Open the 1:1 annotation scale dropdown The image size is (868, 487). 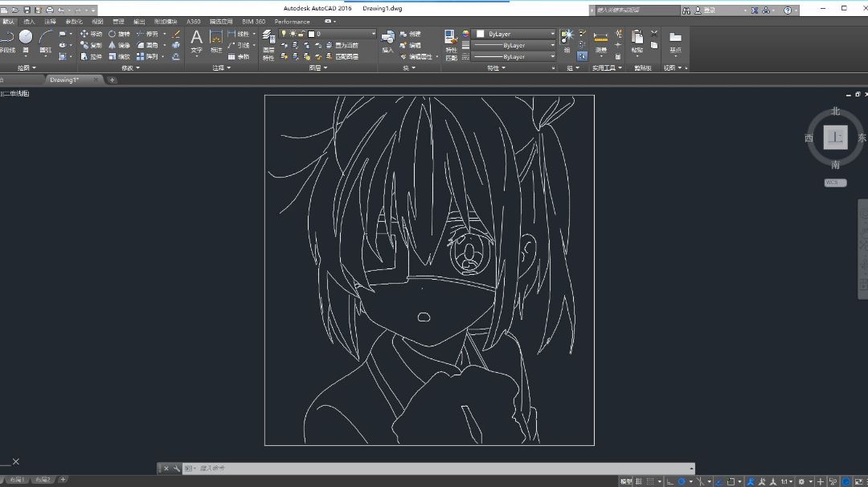[x=787, y=481]
